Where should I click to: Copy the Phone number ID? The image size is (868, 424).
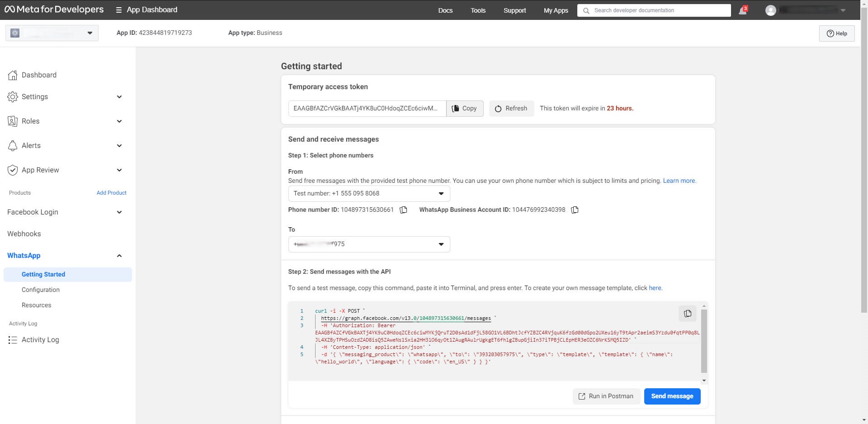point(403,210)
